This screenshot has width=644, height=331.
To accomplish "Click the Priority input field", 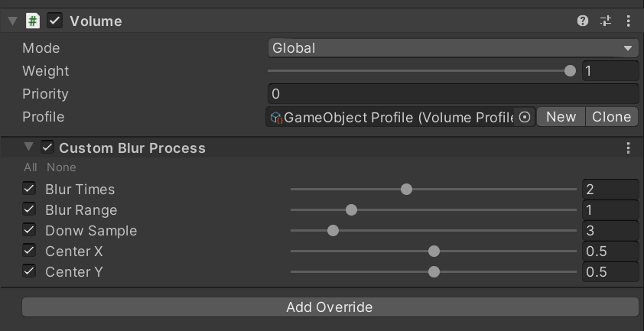I will click(454, 94).
